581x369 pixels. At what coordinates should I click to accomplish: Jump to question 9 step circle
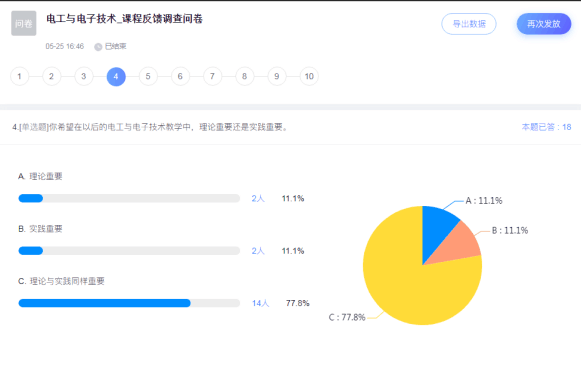click(277, 76)
